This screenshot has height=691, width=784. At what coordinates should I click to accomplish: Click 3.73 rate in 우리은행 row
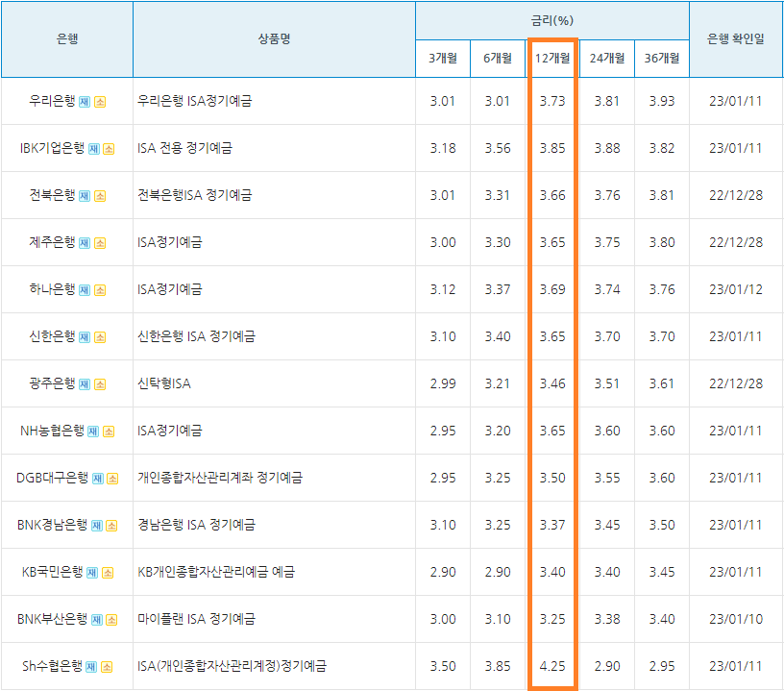[x=552, y=102]
